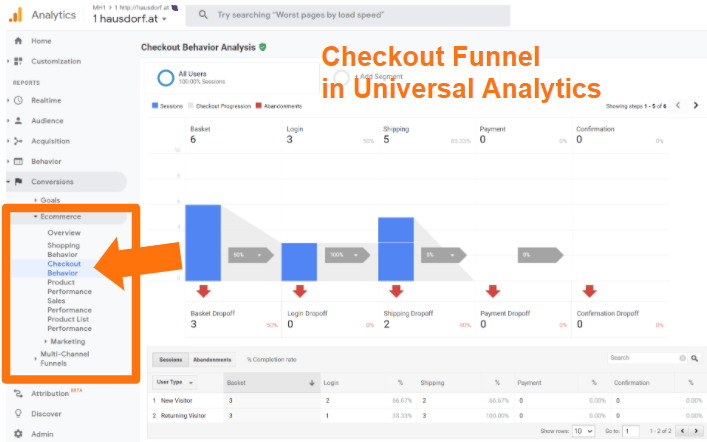The height and width of the screenshot is (442, 707).
Task: Click the Payment column header
Action: [529, 382]
